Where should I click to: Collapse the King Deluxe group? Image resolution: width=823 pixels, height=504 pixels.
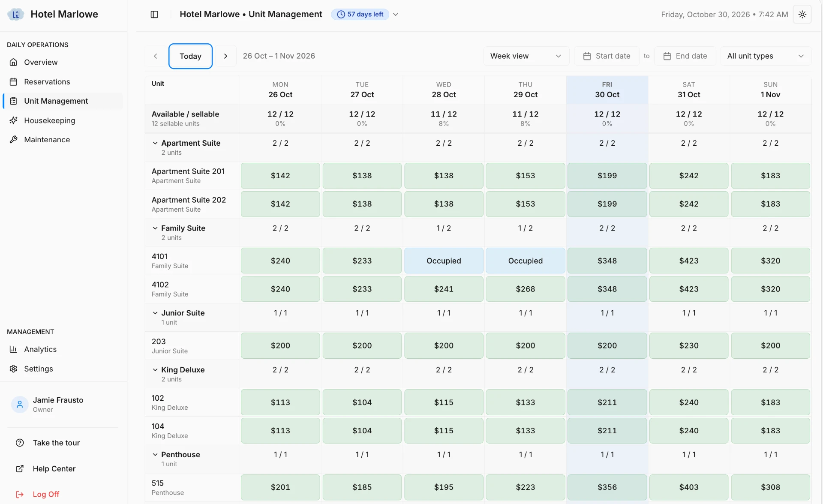(155, 369)
